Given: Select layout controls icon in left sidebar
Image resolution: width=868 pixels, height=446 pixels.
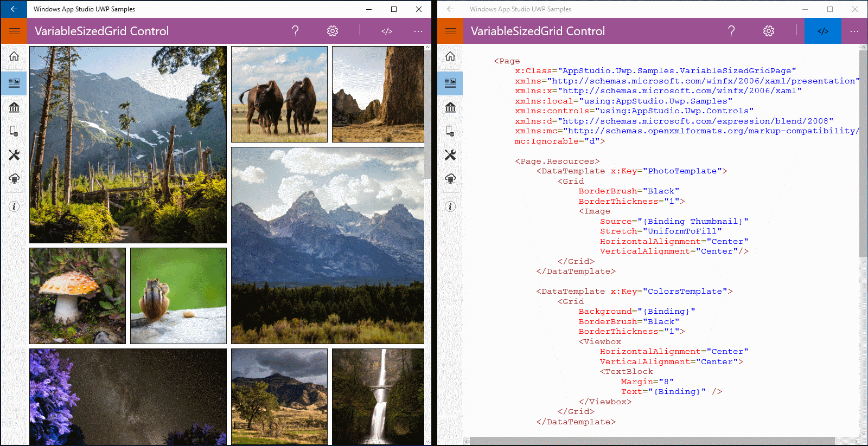Looking at the screenshot, I should pos(14,83).
